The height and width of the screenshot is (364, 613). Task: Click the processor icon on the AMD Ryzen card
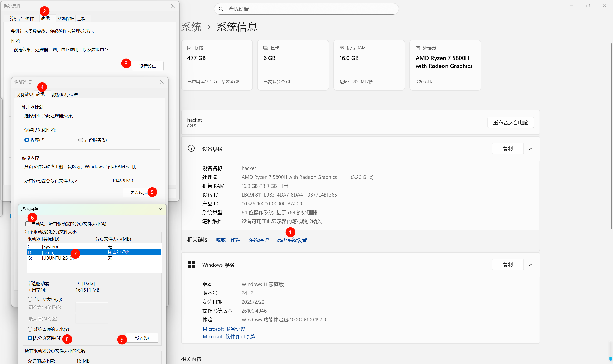coord(418,48)
